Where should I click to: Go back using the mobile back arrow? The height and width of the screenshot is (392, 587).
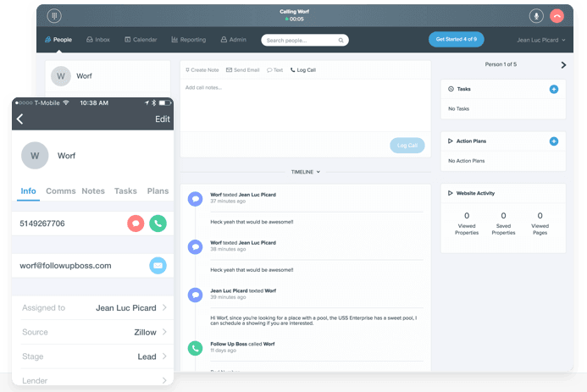click(x=20, y=119)
